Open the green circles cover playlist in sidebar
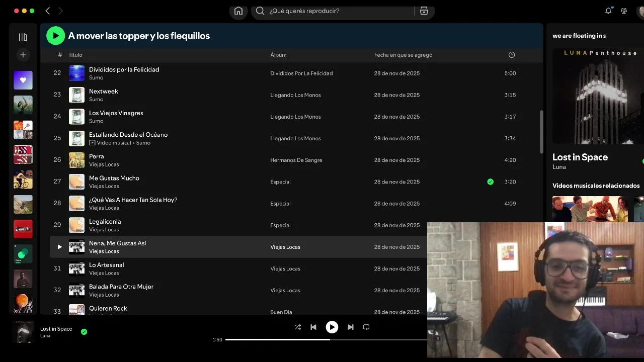Image resolution: width=644 pixels, height=362 pixels. [x=23, y=254]
